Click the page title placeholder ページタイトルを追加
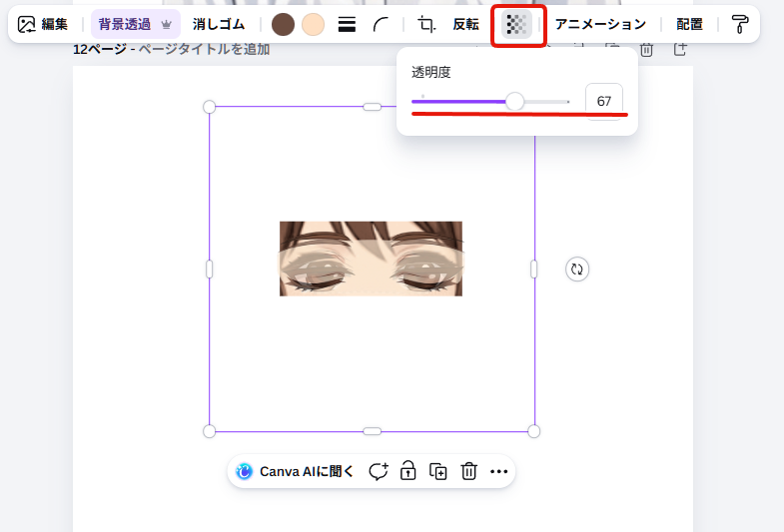 click(x=204, y=49)
